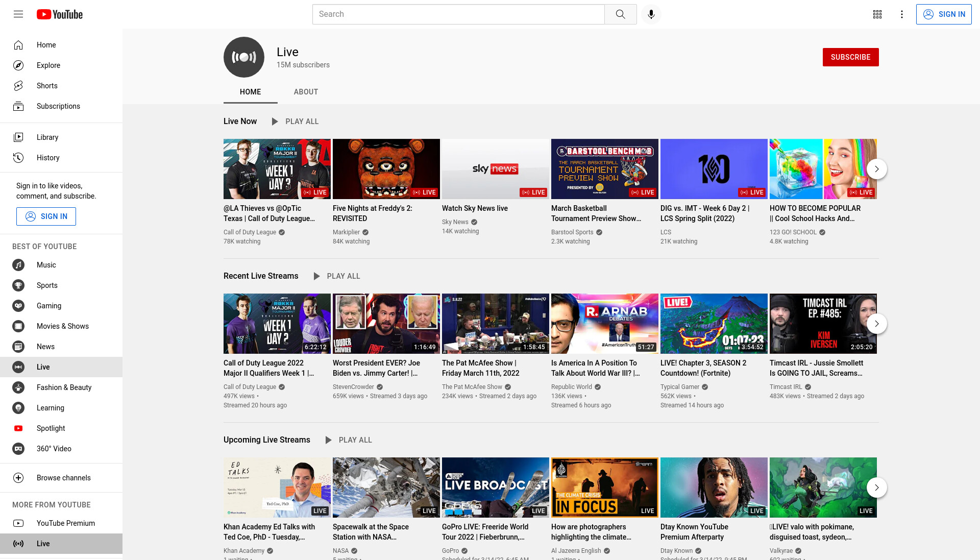Open The Pat McAfee Show thumbnail
Screen dimensions: 980x560
click(496, 324)
